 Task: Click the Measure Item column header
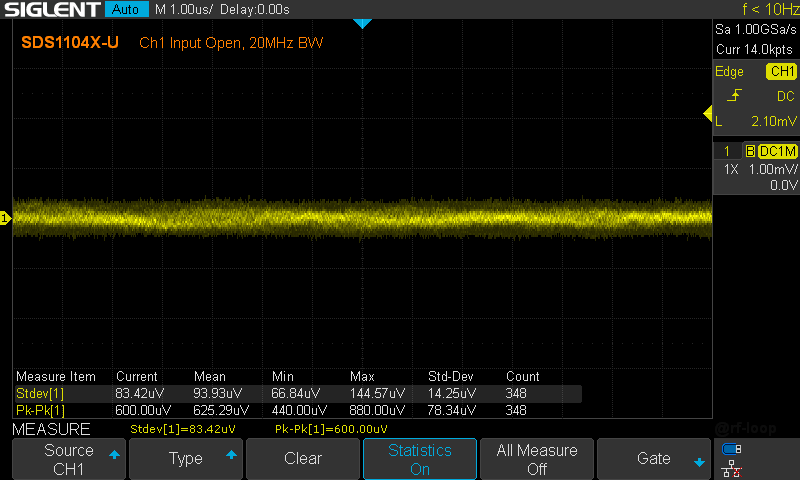(x=56, y=376)
